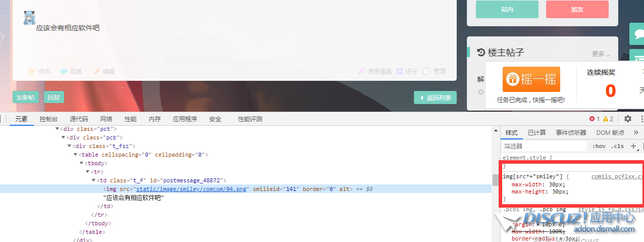The width and height of the screenshot is (644, 242).
Task: Click the 评分 rating plus icon
Action: tap(400, 72)
